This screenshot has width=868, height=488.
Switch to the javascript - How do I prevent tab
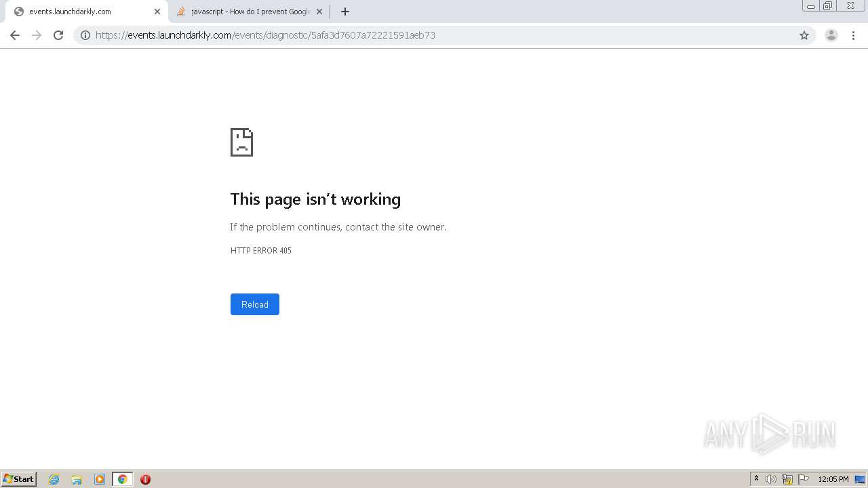pyautogui.click(x=248, y=12)
